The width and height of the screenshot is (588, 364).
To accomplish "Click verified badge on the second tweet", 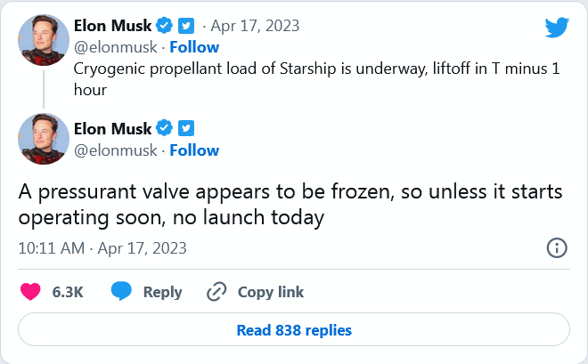I will point(164,128).
